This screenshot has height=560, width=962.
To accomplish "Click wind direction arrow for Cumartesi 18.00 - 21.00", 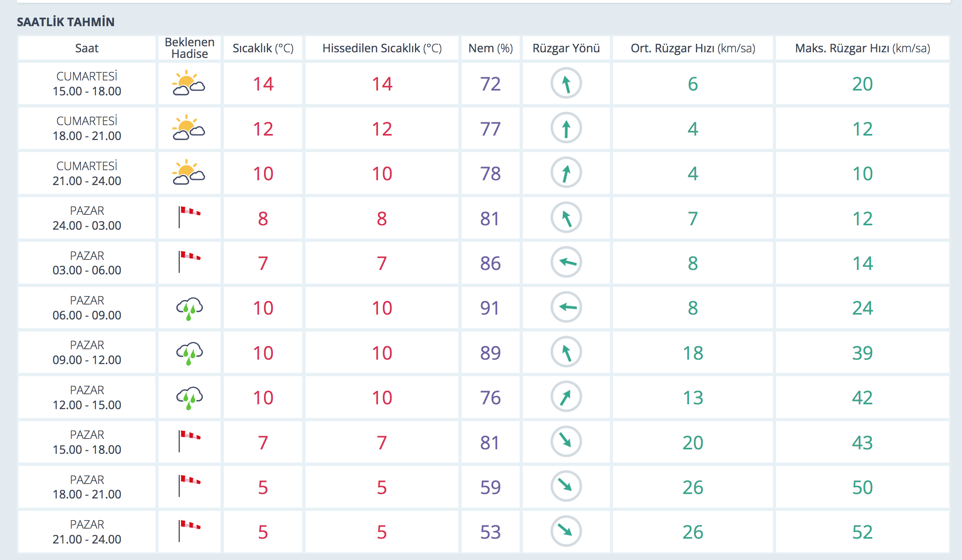I will [x=566, y=128].
